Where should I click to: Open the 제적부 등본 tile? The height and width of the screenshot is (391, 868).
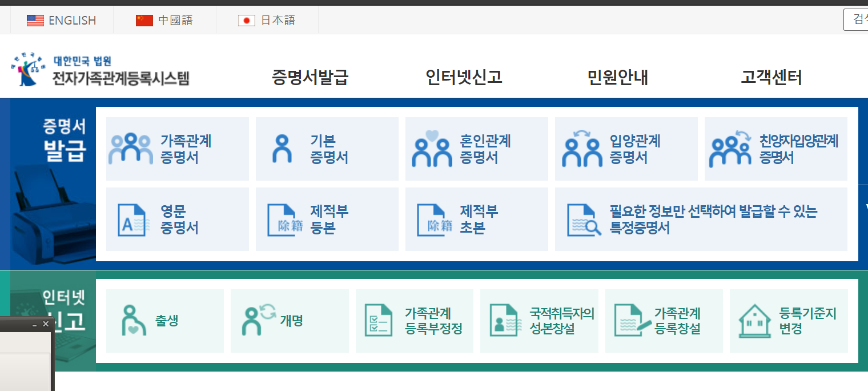(327, 219)
